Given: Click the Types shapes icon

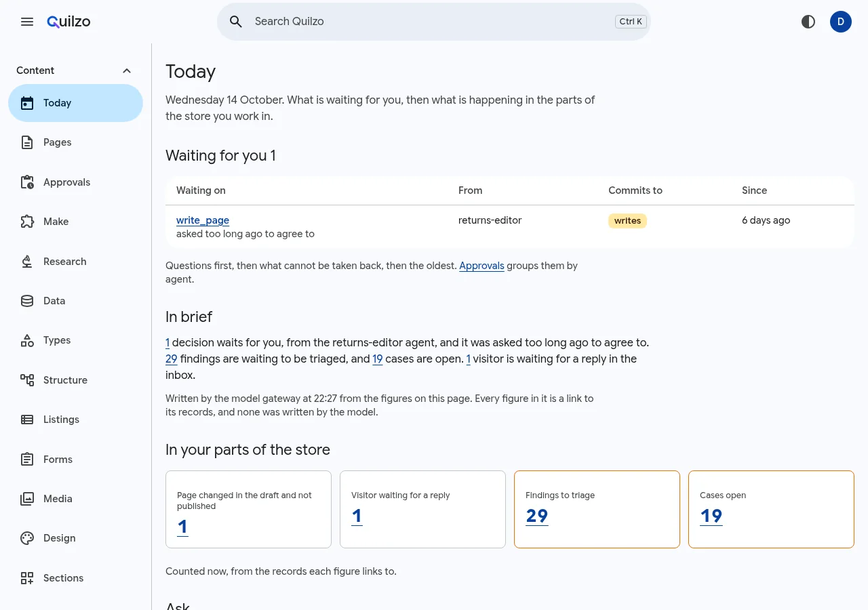Looking at the screenshot, I should coord(27,340).
